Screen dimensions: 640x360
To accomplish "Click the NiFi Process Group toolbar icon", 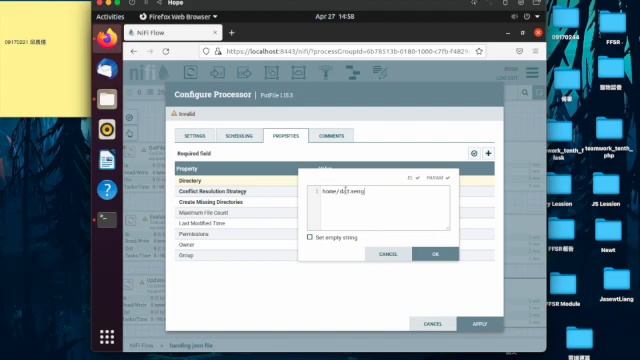I will point(271,72).
